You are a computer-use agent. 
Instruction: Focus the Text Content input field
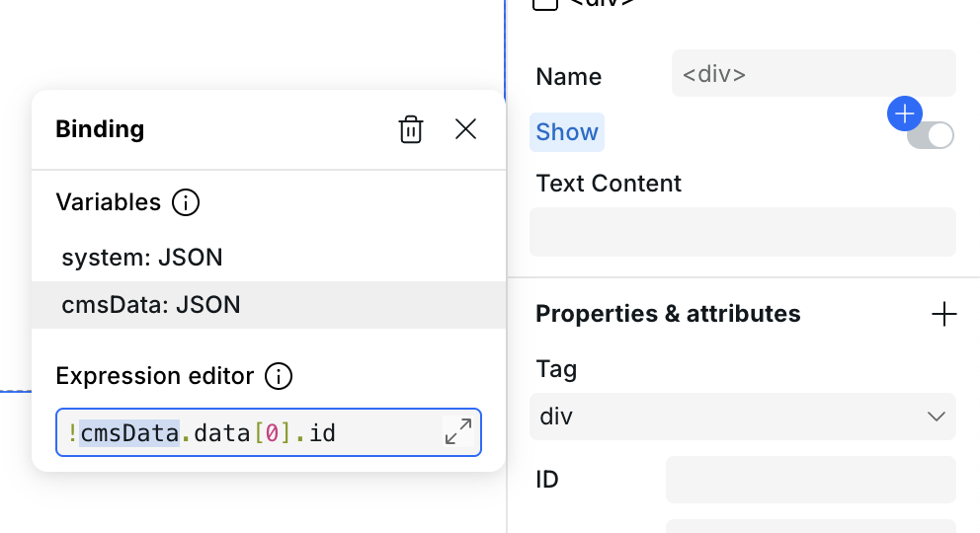click(x=743, y=232)
